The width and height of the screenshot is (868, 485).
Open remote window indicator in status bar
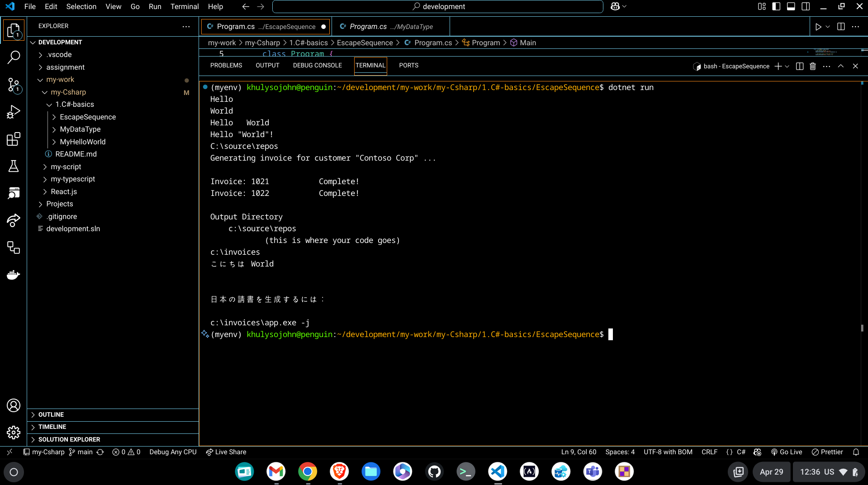[x=9, y=452]
